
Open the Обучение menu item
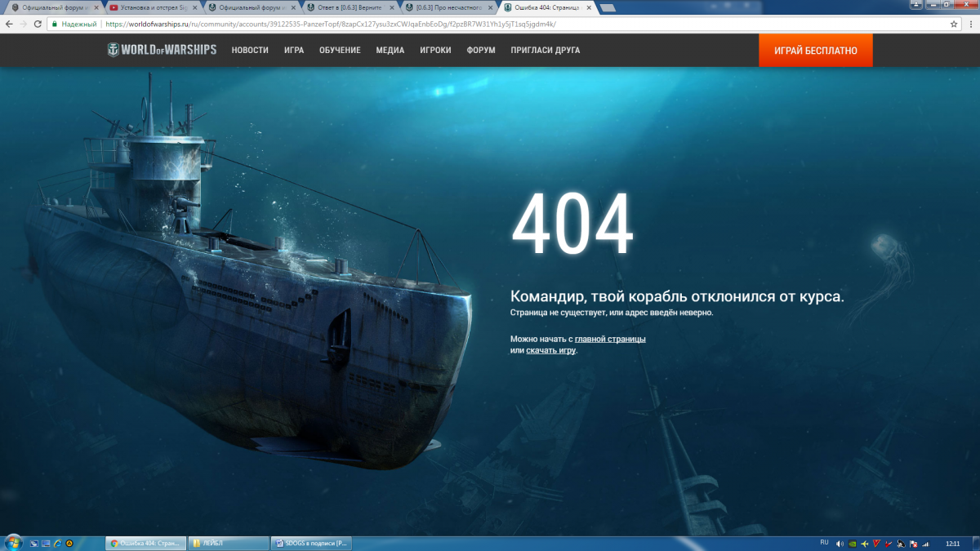click(340, 50)
